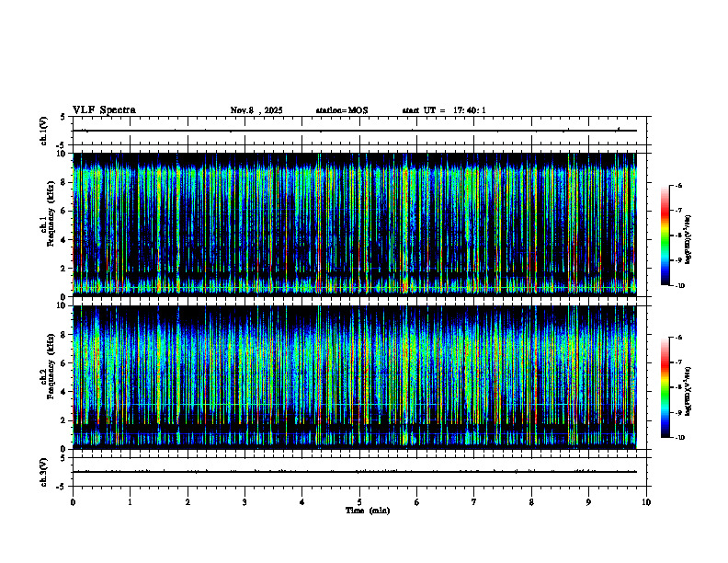This screenshot has height=563, width=728.
Task: Click the "Time (min)" x-axis label
Action: (368, 511)
